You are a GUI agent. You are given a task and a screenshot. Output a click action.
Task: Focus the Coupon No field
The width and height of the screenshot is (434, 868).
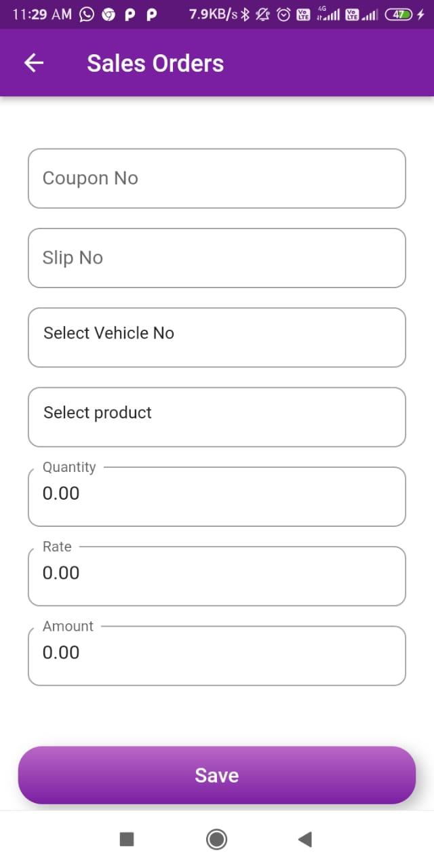point(217,178)
